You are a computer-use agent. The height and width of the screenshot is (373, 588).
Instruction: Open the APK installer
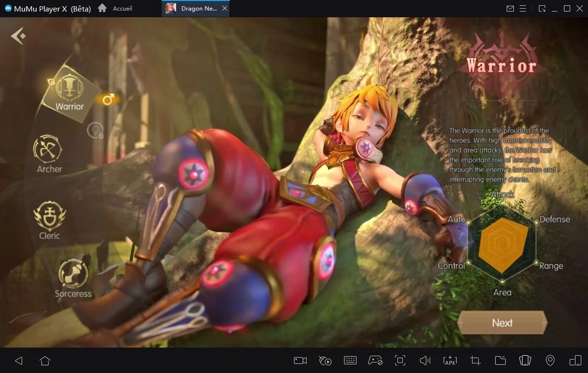coord(449,361)
